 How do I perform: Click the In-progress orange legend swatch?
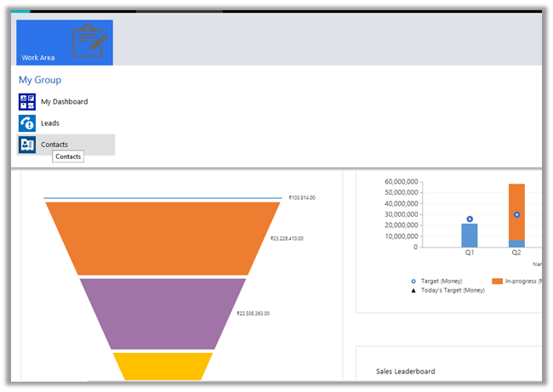click(497, 281)
